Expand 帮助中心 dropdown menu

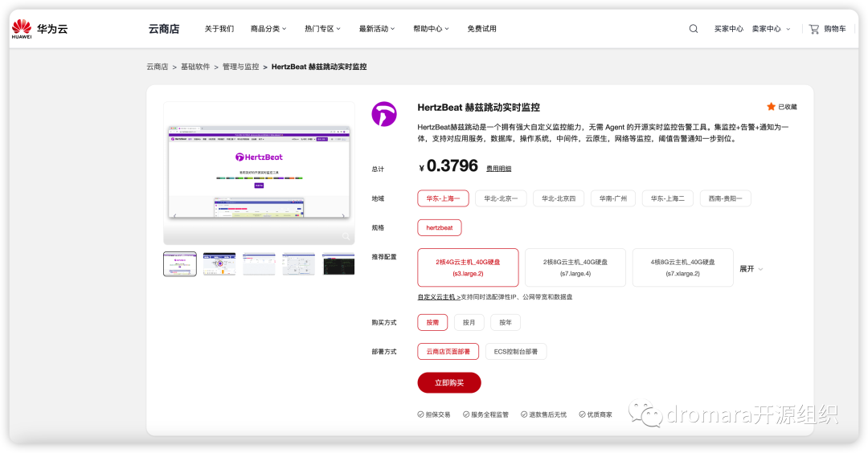point(432,29)
